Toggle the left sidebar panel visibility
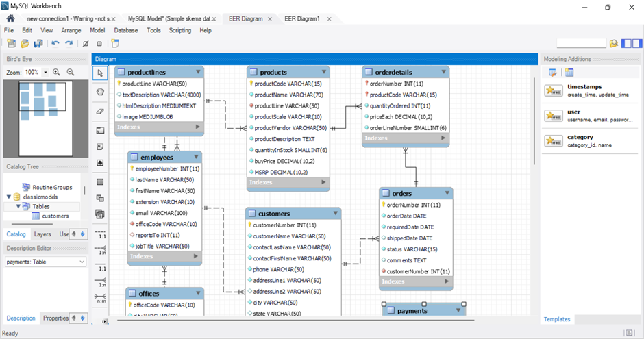 [x=627, y=43]
